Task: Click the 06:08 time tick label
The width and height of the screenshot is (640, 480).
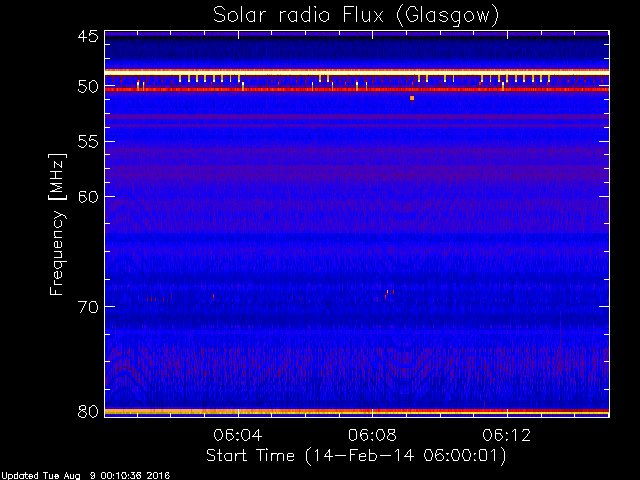Action: click(372, 435)
